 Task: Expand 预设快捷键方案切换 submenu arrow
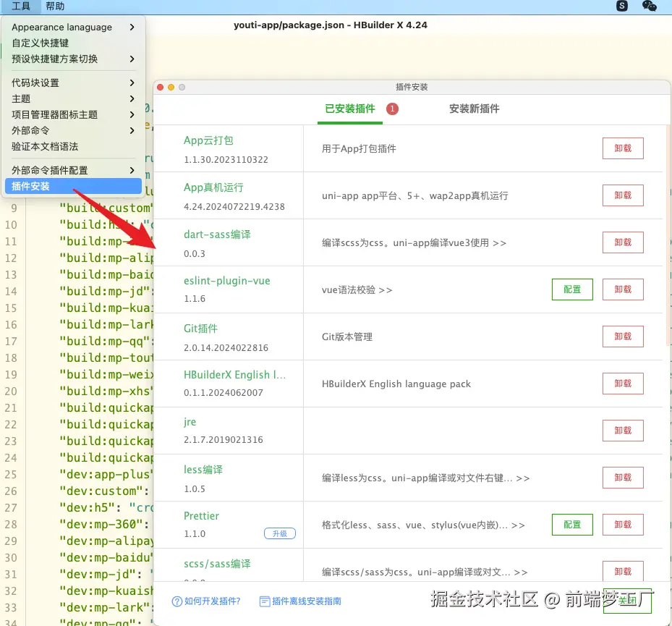(132, 59)
